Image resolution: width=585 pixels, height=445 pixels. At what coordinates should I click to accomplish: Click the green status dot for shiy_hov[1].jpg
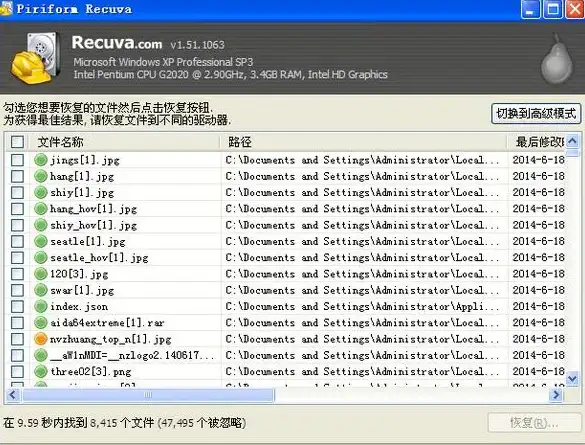(x=41, y=225)
